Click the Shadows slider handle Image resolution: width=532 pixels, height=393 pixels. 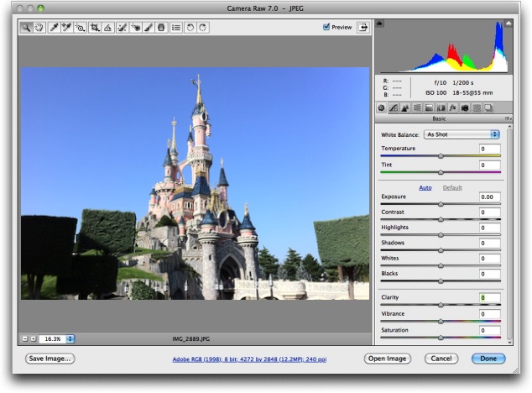[x=441, y=250]
